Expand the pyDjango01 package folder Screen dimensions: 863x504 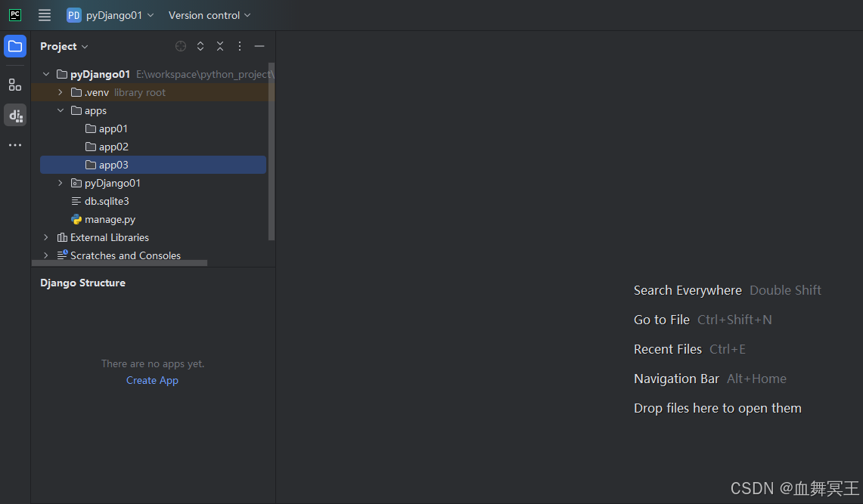(x=61, y=183)
